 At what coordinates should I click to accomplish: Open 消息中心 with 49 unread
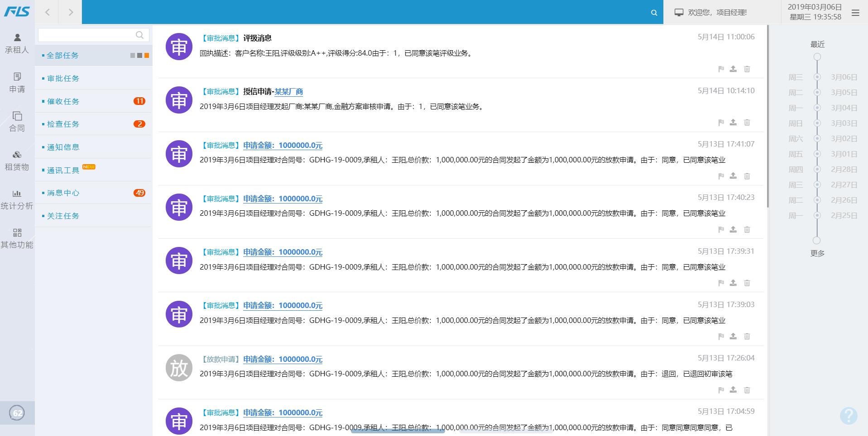pos(63,193)
